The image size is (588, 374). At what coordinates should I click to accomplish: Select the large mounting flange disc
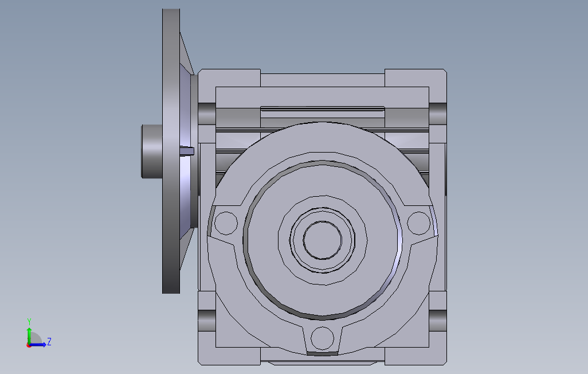[x=171, y=151]
